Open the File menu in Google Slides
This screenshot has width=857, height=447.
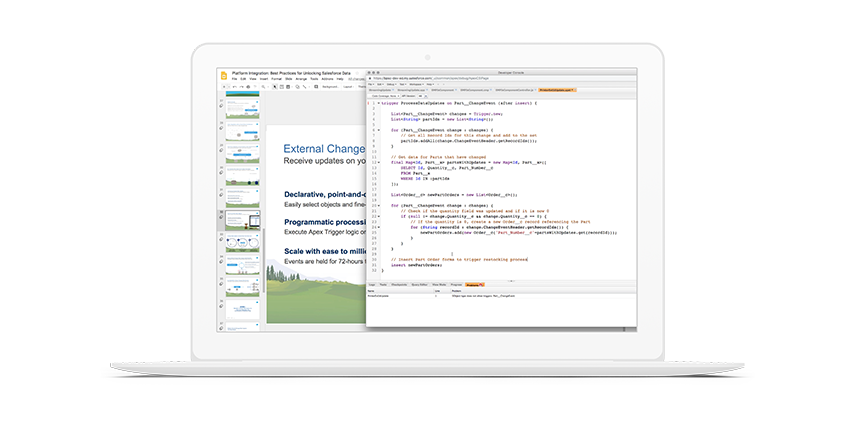pyautogui.click(x=234, y=79)
